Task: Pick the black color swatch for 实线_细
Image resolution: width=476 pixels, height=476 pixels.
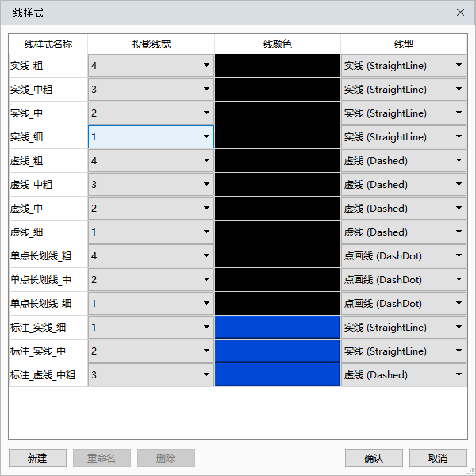Action: [278, 137]
